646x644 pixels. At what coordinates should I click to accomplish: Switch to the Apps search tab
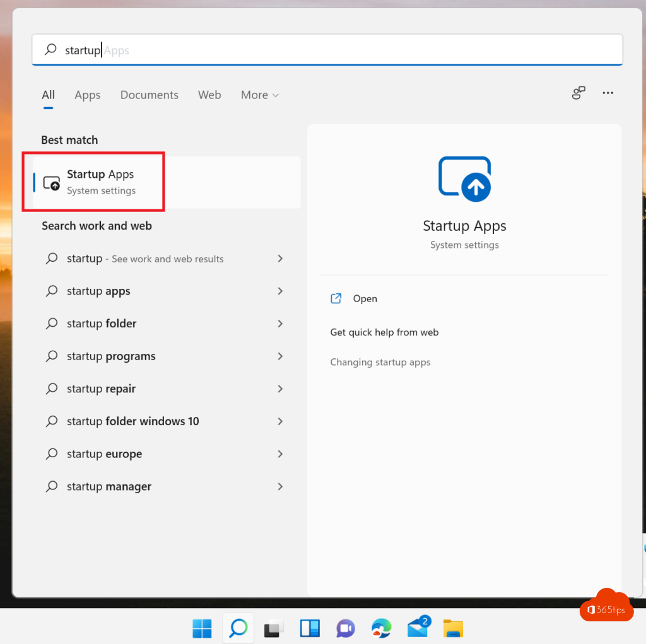[x=87, y=95]
